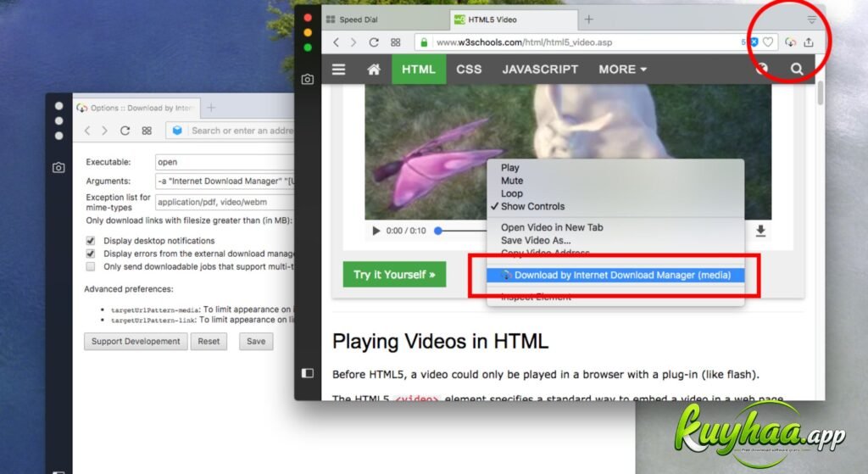Image resolution: width=868 pixels, height=474 pixels.
Task: Add a new tab in Options window
Action: tap(211, 108)
